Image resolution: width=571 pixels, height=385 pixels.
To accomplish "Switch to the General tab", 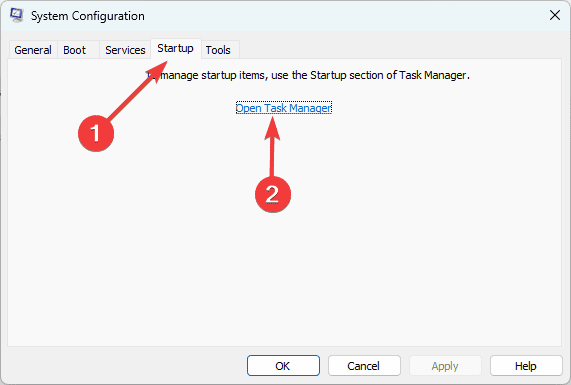I will 33,50.
